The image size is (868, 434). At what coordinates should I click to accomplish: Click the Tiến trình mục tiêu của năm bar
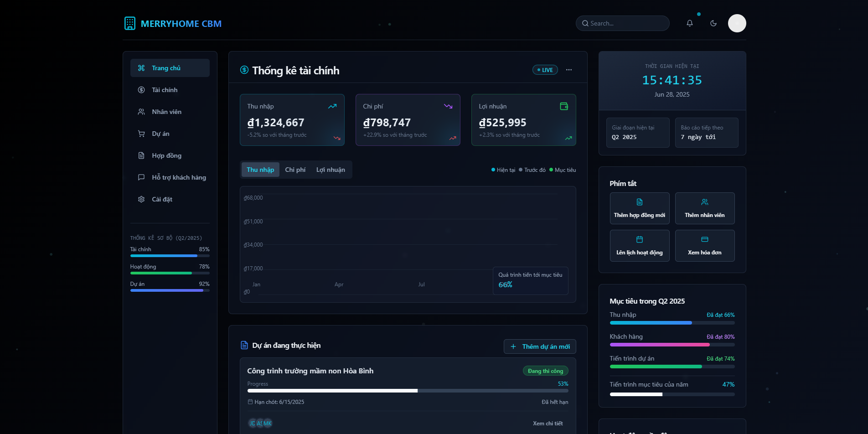tap(672, 394)
